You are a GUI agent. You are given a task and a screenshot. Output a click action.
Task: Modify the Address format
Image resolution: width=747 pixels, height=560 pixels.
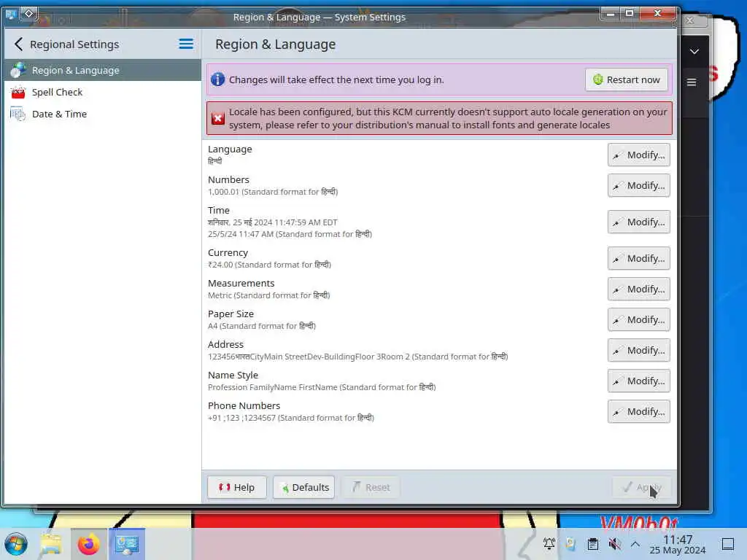(638, 350)
